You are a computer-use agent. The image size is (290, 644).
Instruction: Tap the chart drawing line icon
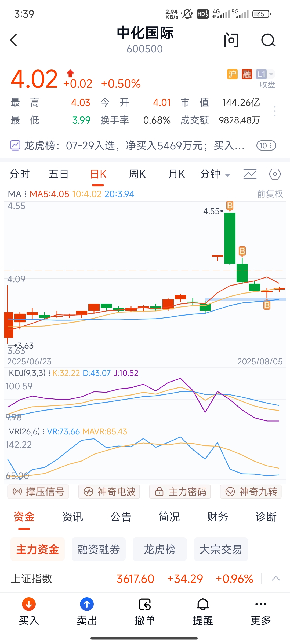pos(250,174)
